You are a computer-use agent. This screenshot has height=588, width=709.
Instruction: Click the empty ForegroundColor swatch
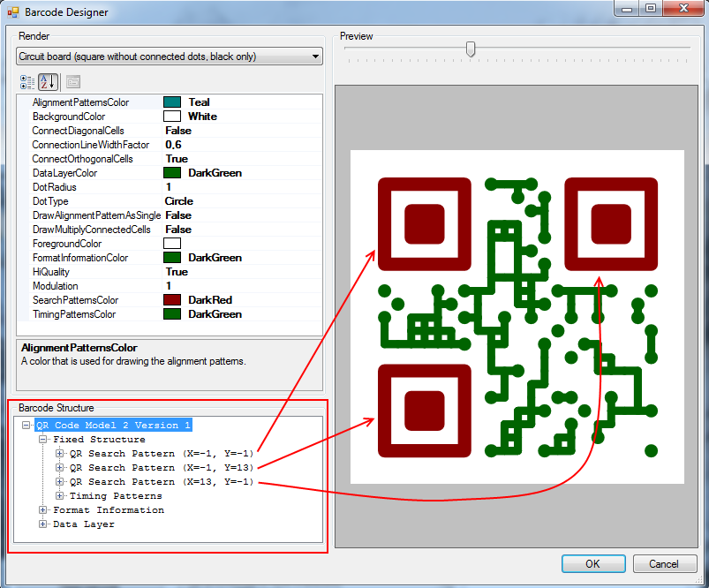coord(172,244)
